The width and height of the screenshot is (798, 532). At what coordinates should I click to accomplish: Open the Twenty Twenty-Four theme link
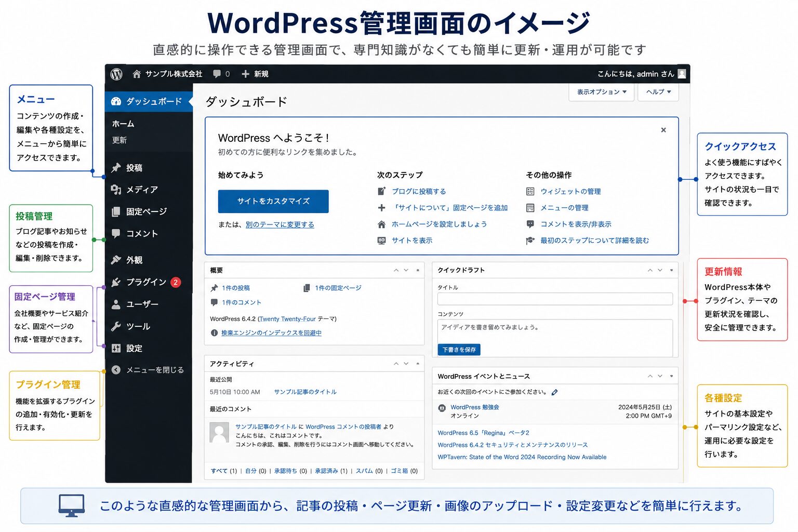click(x=287, y=319)
